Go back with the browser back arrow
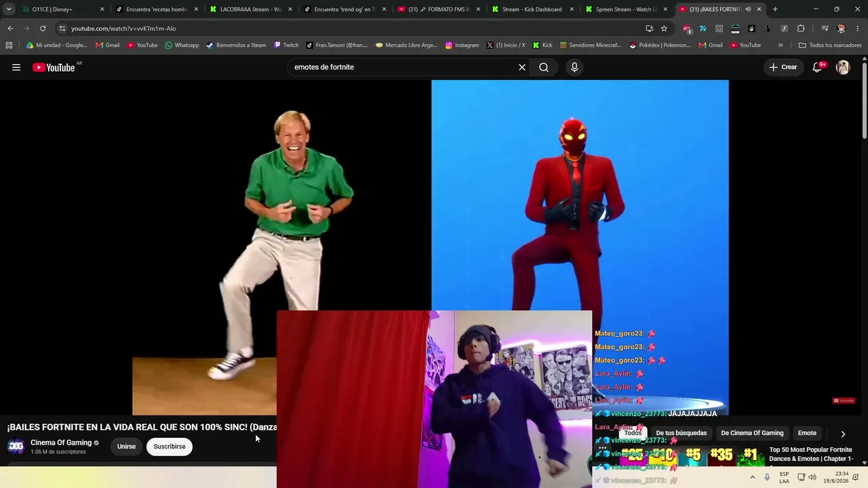The height and width of the screenshot is (488, 868). tap(10, 28)
